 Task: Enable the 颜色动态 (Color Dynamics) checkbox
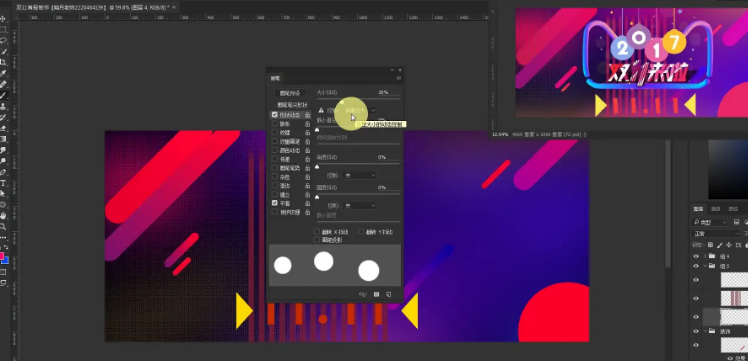pyautogui.click(x=274, y=150)
